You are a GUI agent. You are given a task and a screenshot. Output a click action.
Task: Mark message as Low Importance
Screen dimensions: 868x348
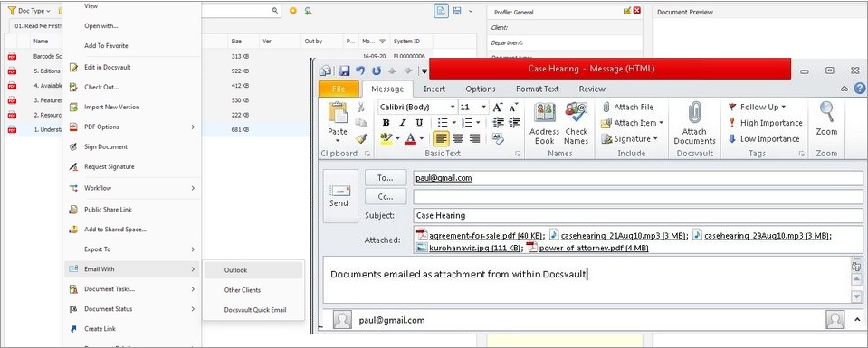764,139
